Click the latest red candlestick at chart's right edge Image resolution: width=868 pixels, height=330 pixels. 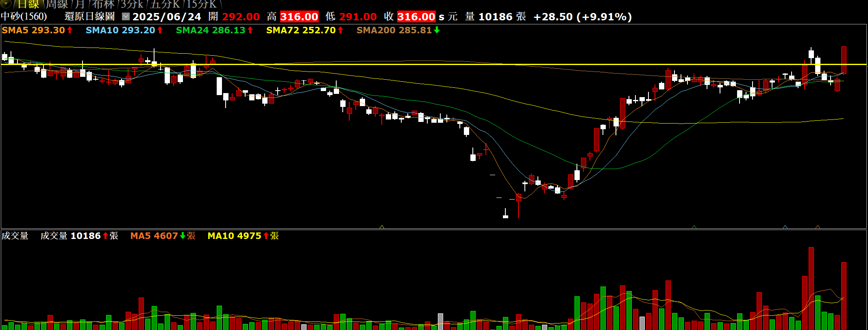(844, 60)
